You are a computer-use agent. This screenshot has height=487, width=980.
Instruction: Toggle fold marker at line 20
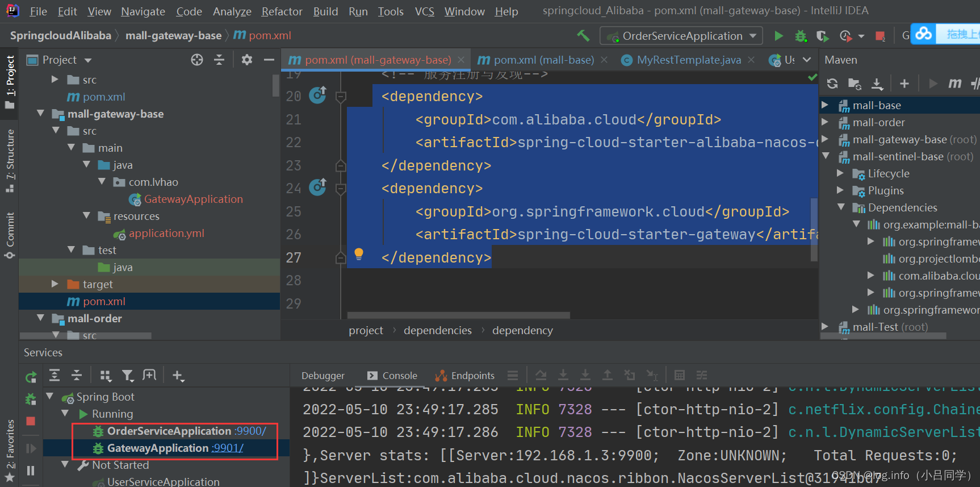pos(341,97)
